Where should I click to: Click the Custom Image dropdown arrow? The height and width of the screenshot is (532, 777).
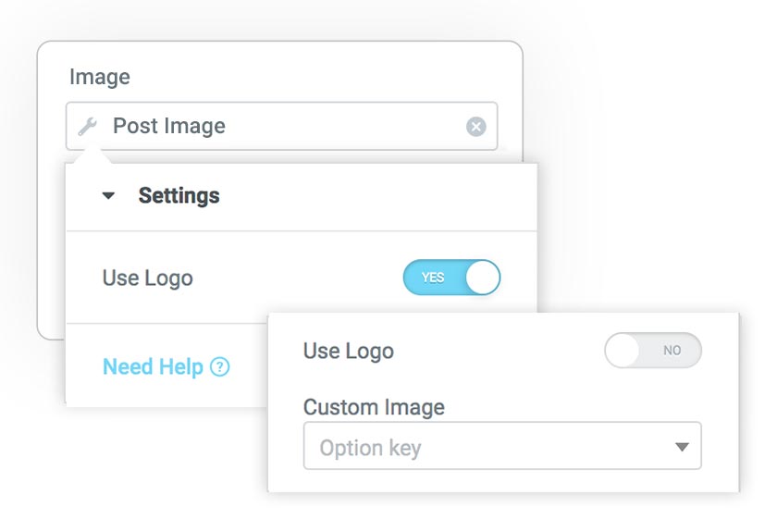(x=682, y=447)
